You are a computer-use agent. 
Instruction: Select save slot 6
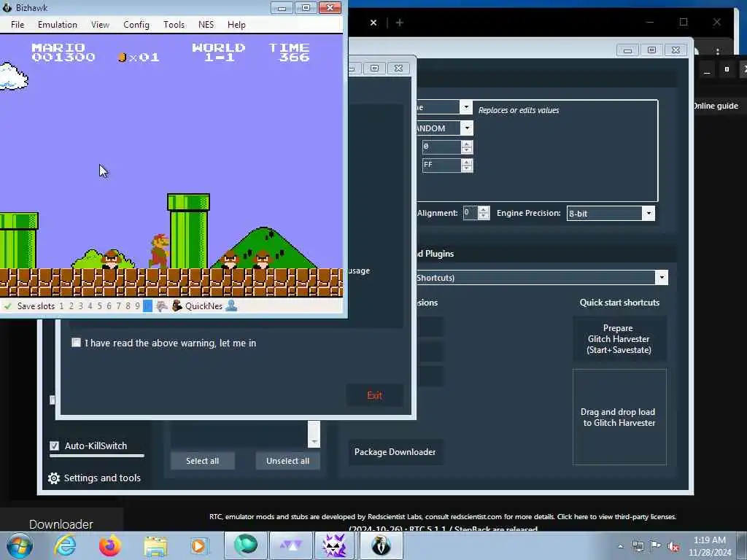pos(109,306)
